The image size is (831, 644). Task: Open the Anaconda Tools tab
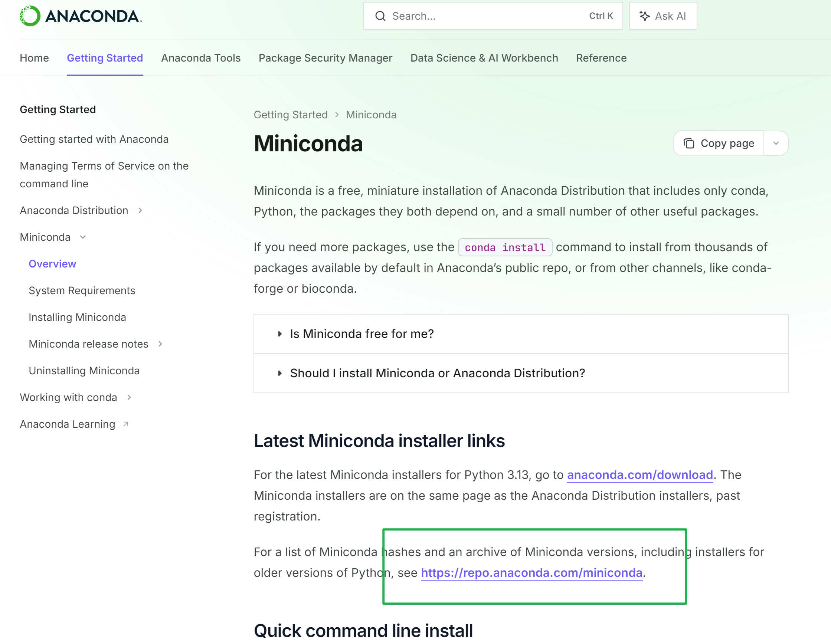click(201, 58)
